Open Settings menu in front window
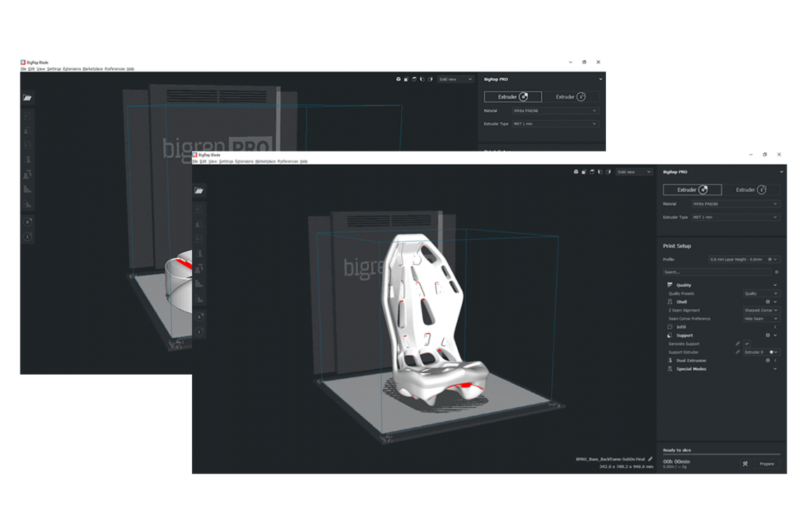Viewport: 812px width, 505px height. (x=226, y=161)
